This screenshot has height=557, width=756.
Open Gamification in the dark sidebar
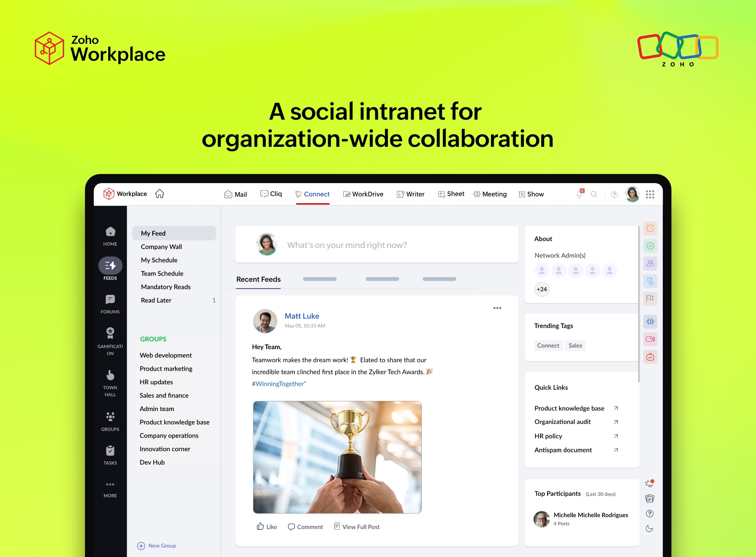click(x=110, y=341)
